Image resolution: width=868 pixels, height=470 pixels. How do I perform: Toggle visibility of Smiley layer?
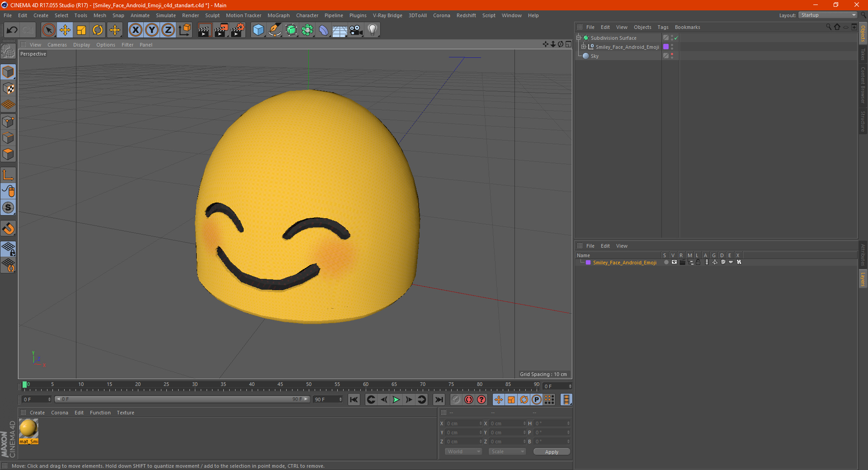[x=674, y=262]
